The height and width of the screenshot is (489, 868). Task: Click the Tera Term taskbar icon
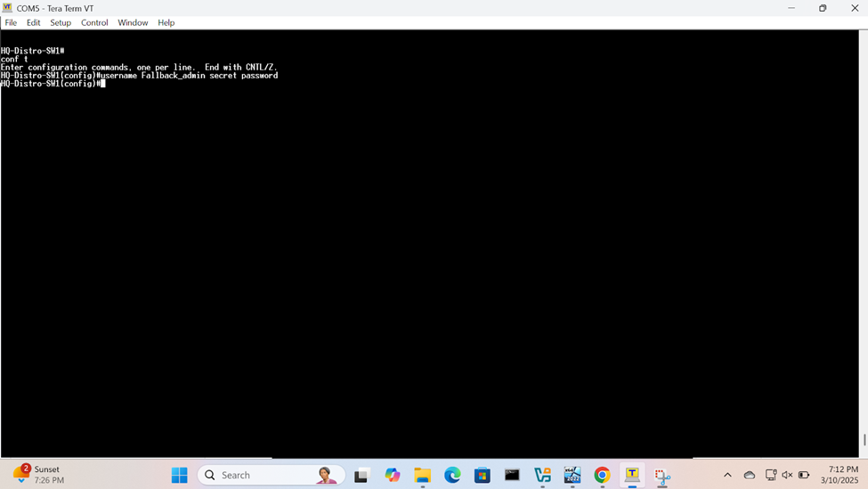pyautogui.click(x=632, y=475)
